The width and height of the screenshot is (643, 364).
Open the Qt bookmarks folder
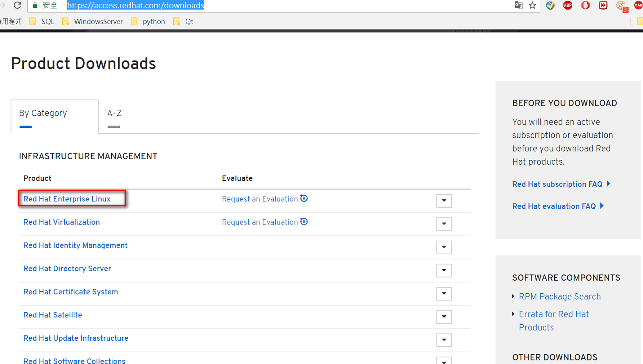183,21
